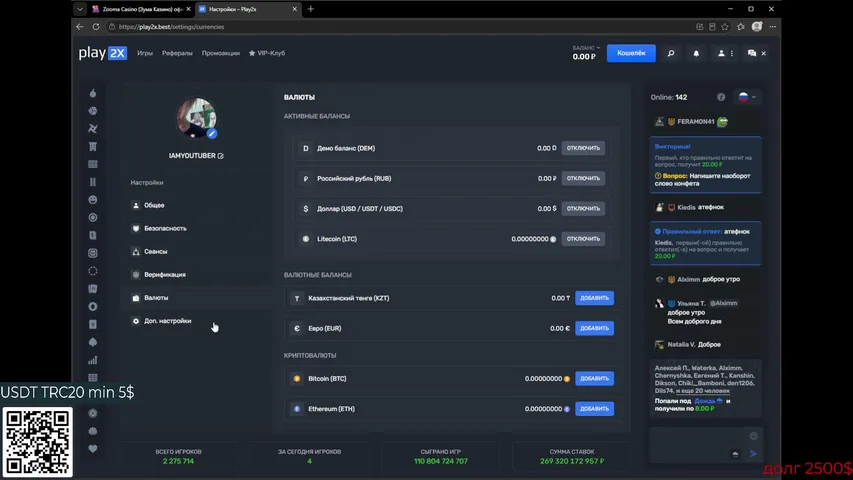
Task: Click the Bitcoin coin icon in crypto list
Action: coord(297,379)
